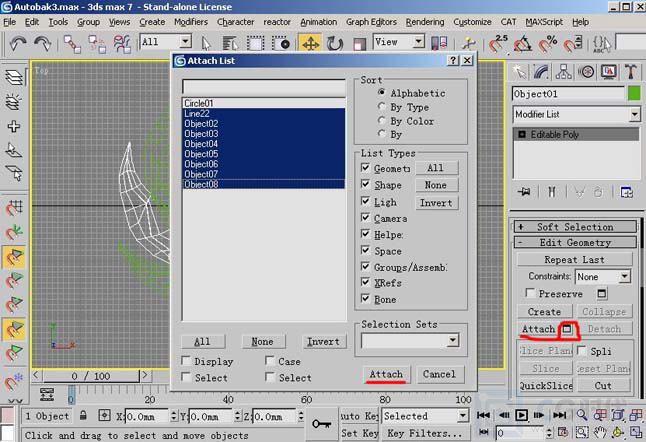Image resolution: width=646 pixels, height=442 pixels.
Task: Jump to the end frame
Action: coord(559,415)
